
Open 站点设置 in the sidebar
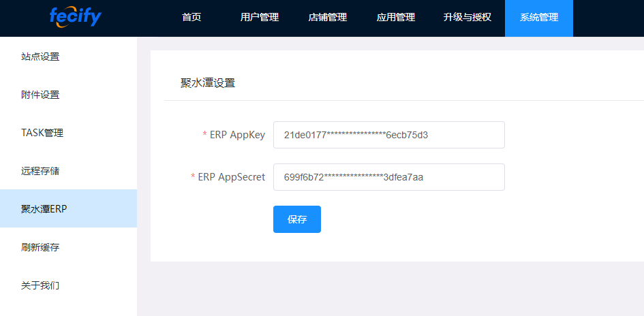click(x=68, y=57)
